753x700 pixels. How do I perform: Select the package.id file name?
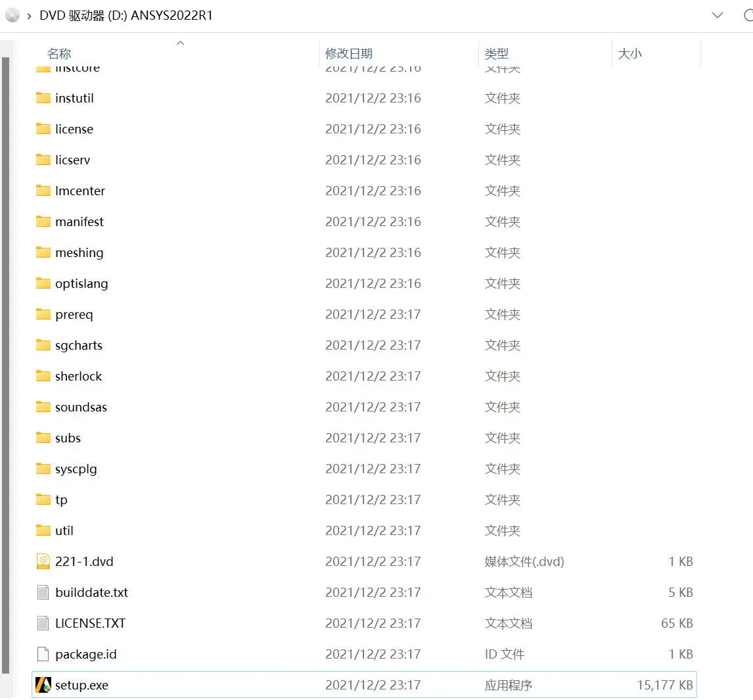(86, 654)
